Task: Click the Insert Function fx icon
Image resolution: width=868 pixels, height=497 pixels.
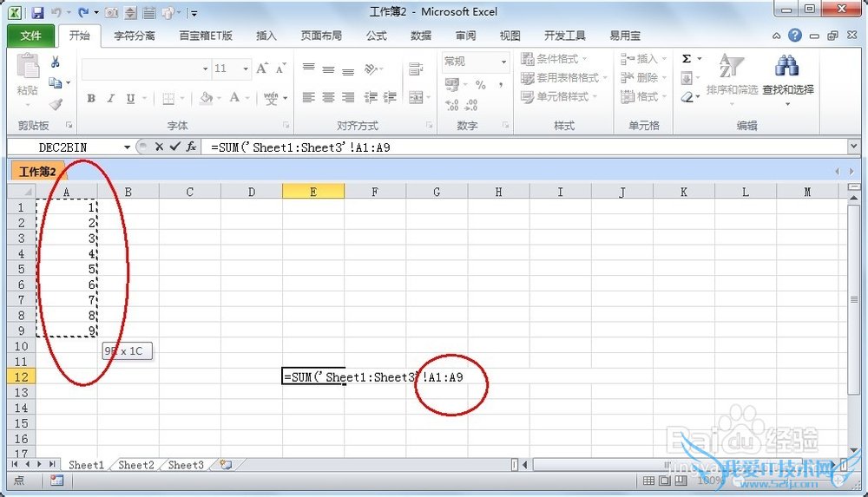Action: (191, 147)
